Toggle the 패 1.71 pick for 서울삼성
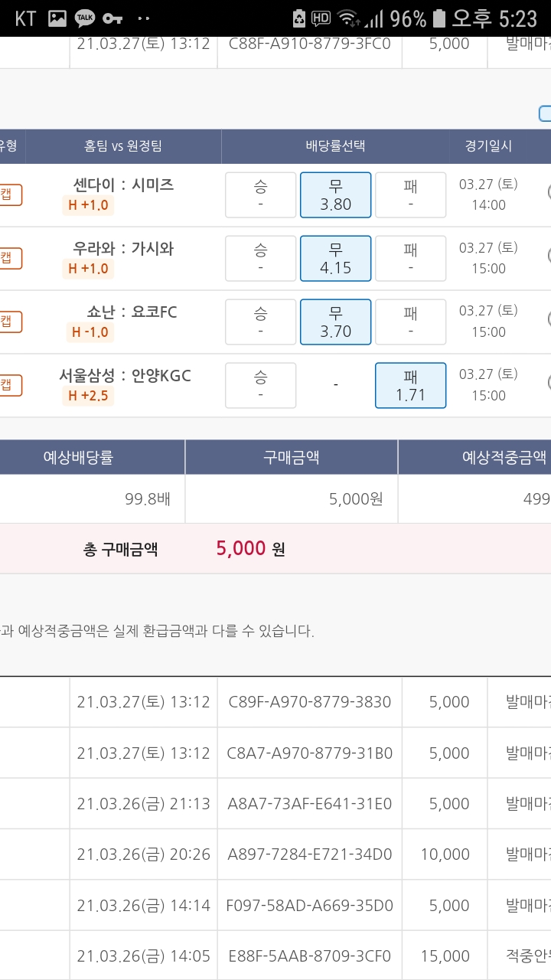The width and height of the screenshot is (551, 980). pos(410,385)
